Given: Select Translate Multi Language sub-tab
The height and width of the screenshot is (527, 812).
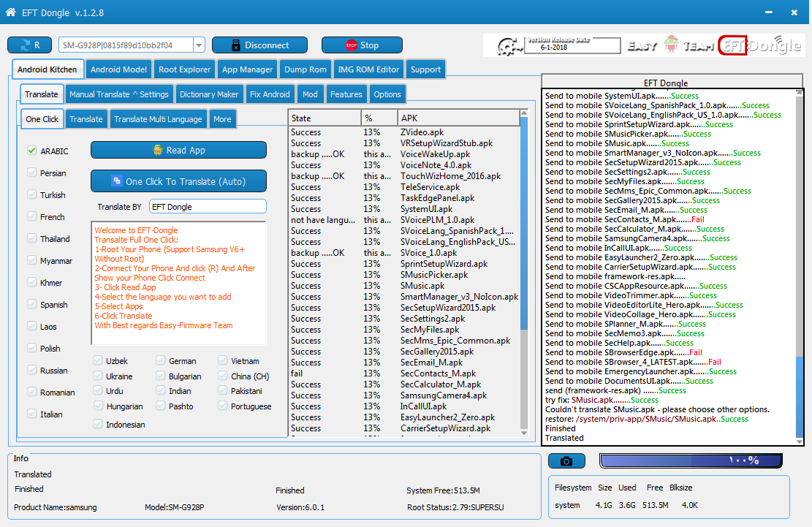Looking at the screenshot, I should [x=158, y=119].
